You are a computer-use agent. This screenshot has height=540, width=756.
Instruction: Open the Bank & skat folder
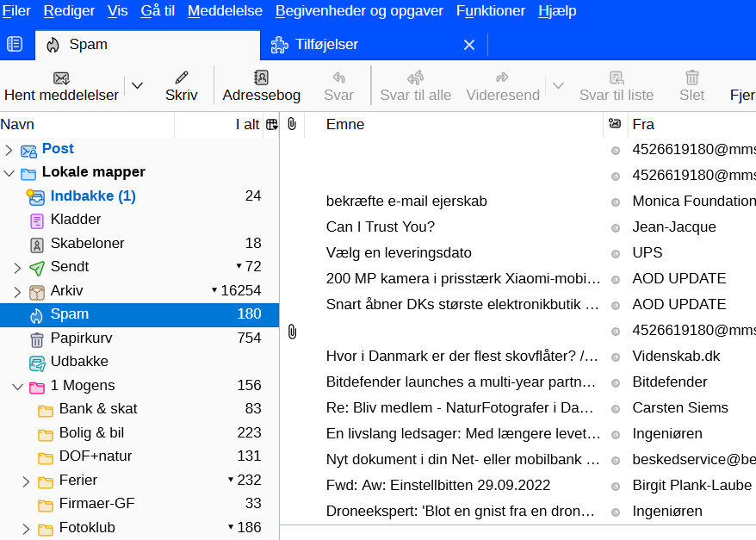139,409
